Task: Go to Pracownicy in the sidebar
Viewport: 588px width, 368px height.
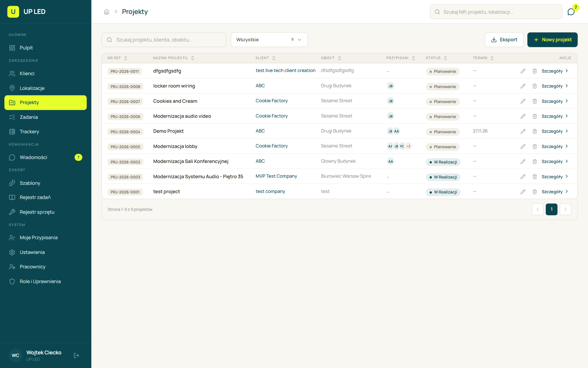Action: 45,267
